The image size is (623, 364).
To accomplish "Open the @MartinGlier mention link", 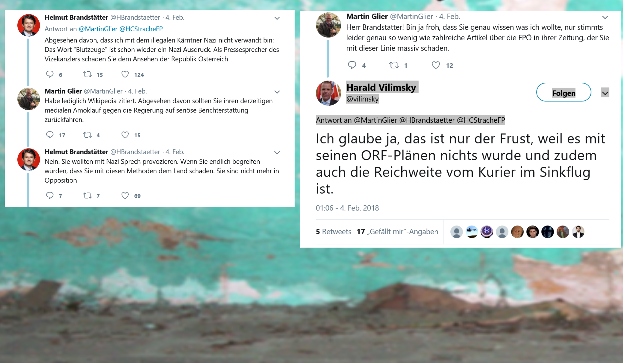I will (x=98, y=29).
